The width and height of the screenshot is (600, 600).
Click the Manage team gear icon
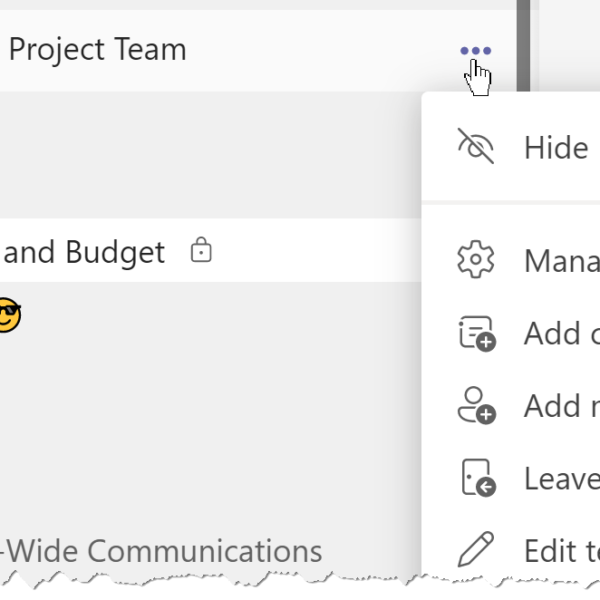point(476,259)
